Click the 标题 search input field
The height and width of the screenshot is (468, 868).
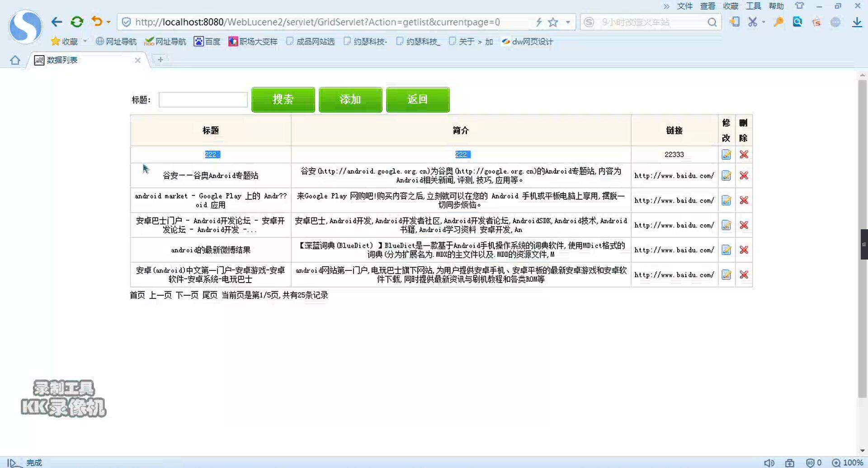[203, 100]
